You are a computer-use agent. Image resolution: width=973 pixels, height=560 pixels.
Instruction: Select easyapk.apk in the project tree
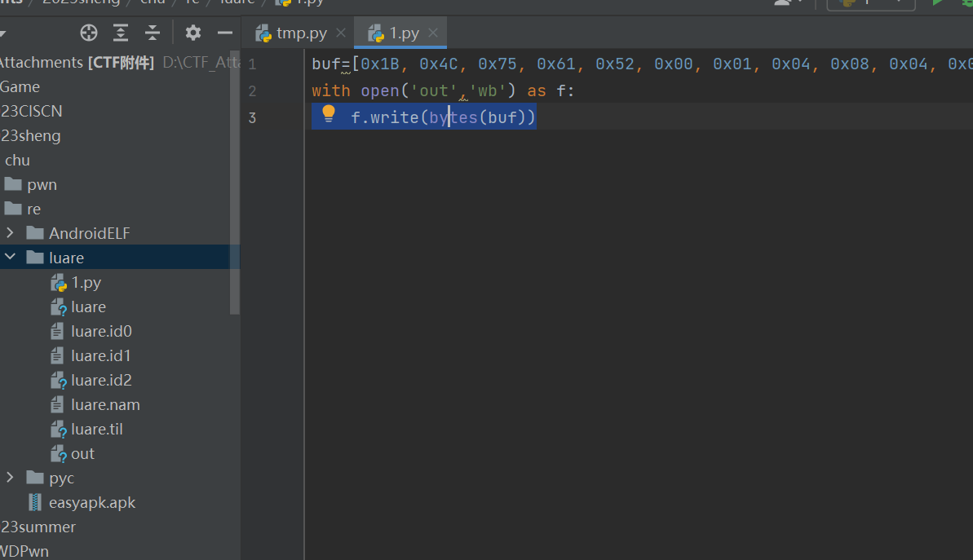91,502
